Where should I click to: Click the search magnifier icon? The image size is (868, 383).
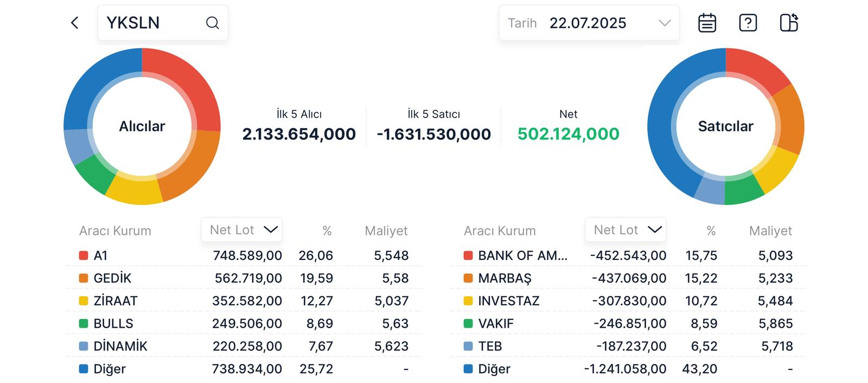pyautogui.click(x=212, y=23)
